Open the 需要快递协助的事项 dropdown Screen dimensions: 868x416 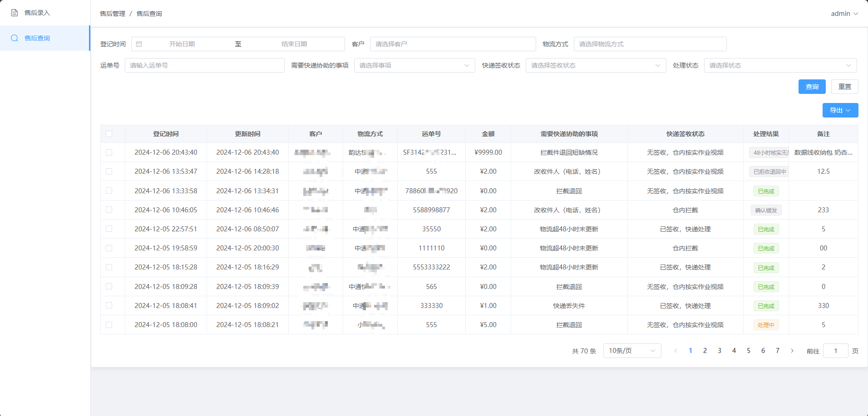(414, 65)
